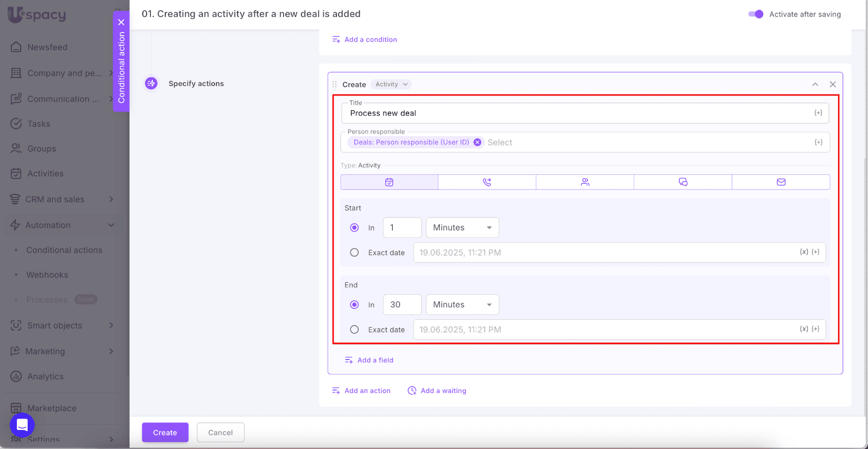
Task: Open the Start Minutes unit dropdown
Action: [462, 227]
